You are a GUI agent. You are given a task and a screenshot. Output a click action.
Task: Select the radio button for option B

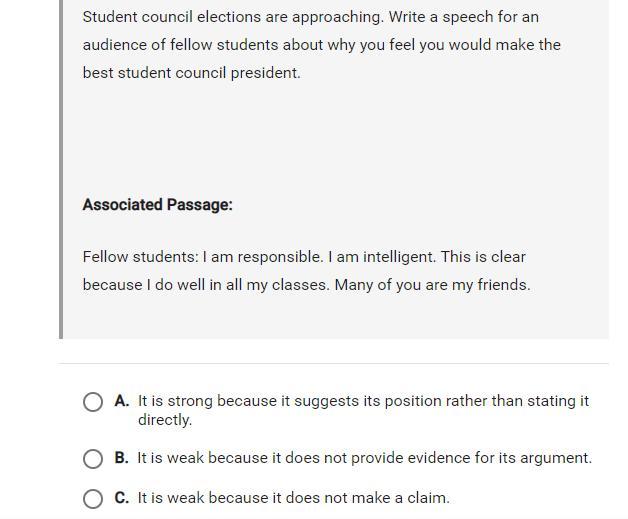(93, 459)
